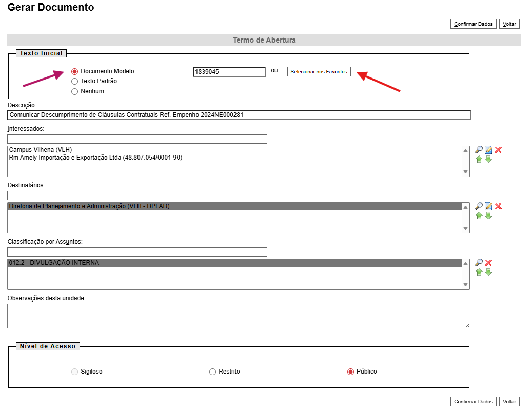Open the Classificação por Assuntos search magnifier
This screenshot has height=410, width=532.
(x=479, y=263)
